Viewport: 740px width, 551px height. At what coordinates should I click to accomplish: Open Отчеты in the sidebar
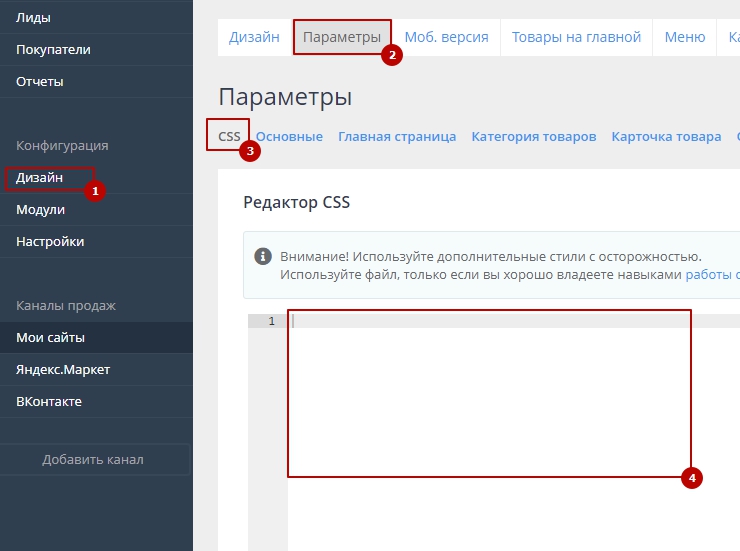40,81
